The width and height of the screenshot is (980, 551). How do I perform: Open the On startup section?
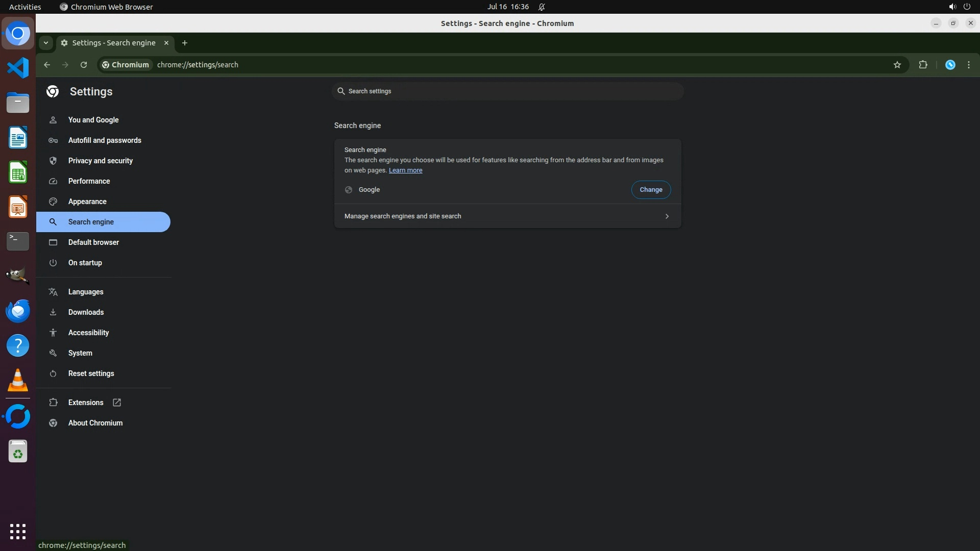pyautogui.click(x=85, y=263)
